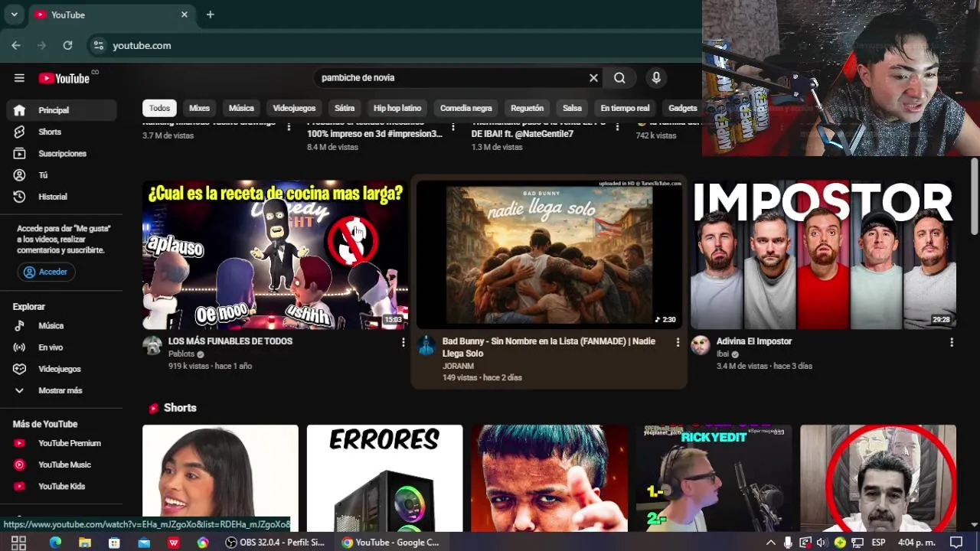Click the Pablots channel avatar

click(152, 345)
